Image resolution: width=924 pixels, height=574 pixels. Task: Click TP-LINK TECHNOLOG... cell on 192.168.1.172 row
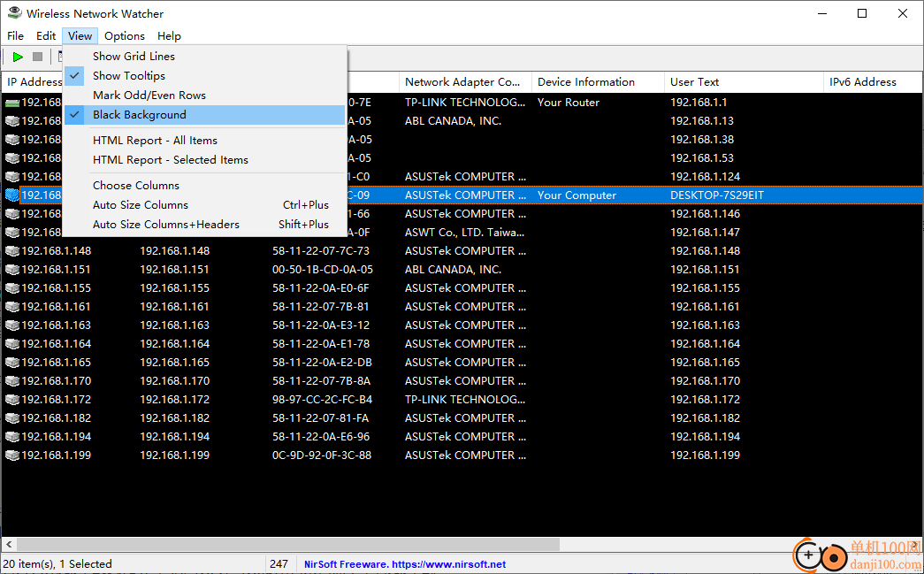click(x=465, y=400)
